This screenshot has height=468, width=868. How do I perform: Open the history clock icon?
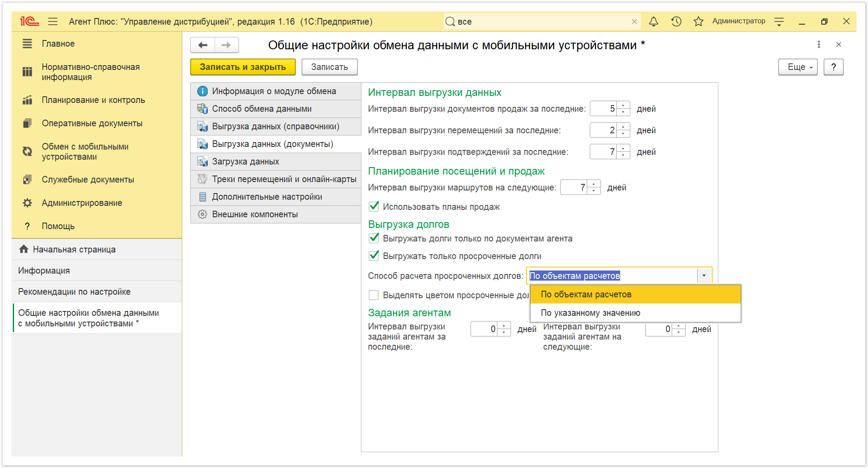click(x=676, y=21)
